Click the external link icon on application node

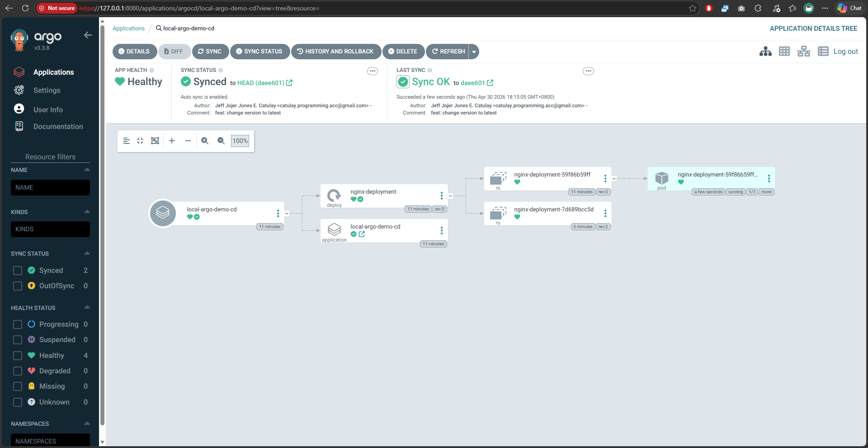click(x=362, y=234)
